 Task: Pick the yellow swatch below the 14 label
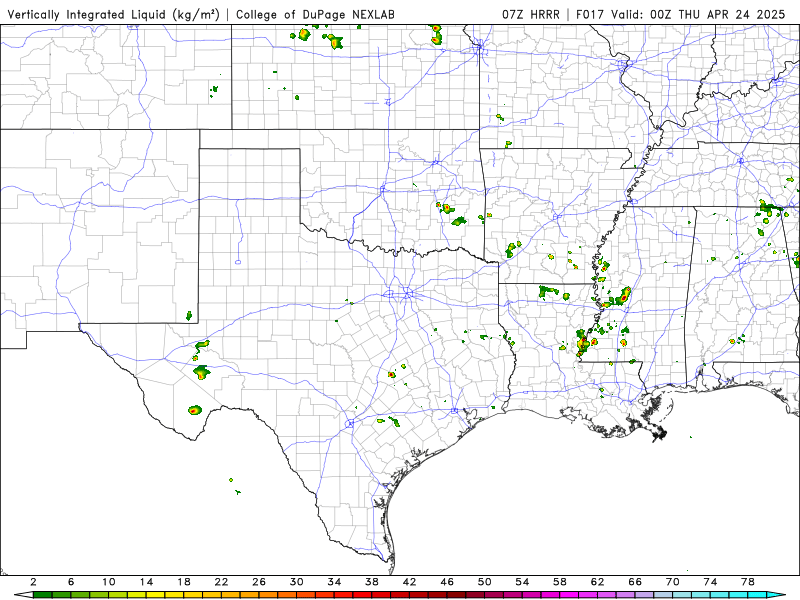pos(156,595)
